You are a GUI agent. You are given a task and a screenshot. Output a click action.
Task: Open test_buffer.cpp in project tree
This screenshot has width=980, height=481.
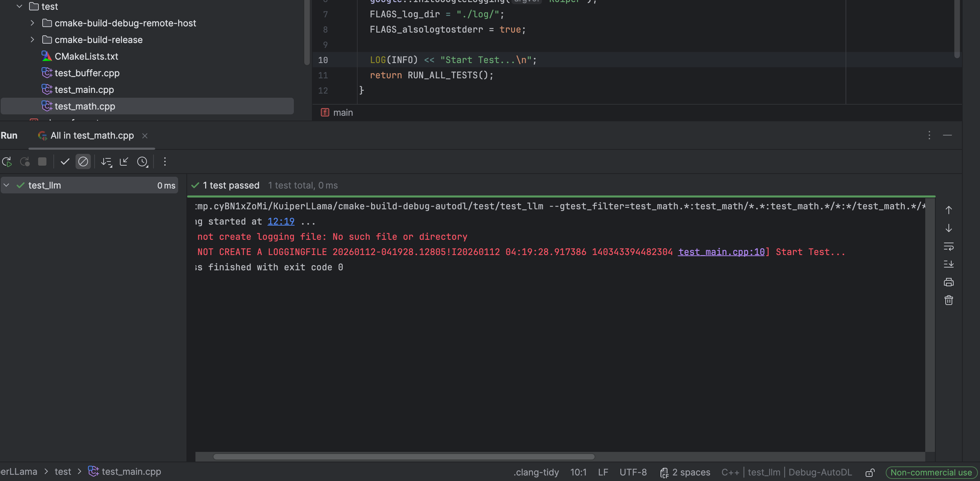coord(87,73)
